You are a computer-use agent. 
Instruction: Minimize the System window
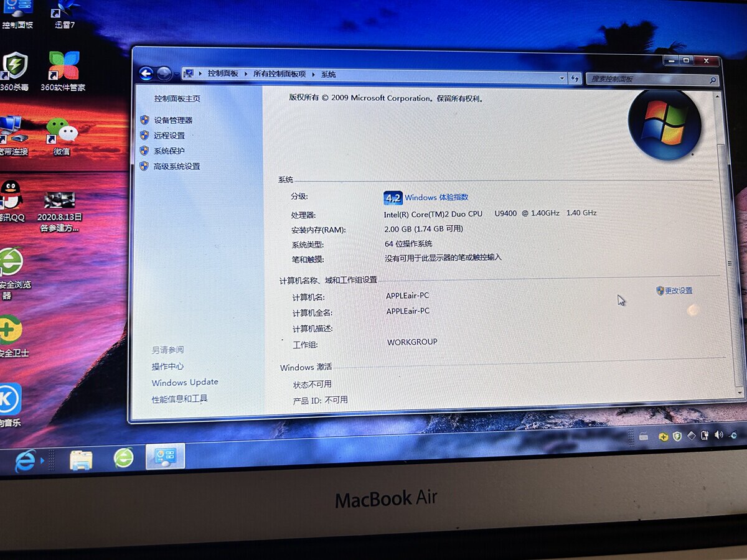(x=671, y=60)
